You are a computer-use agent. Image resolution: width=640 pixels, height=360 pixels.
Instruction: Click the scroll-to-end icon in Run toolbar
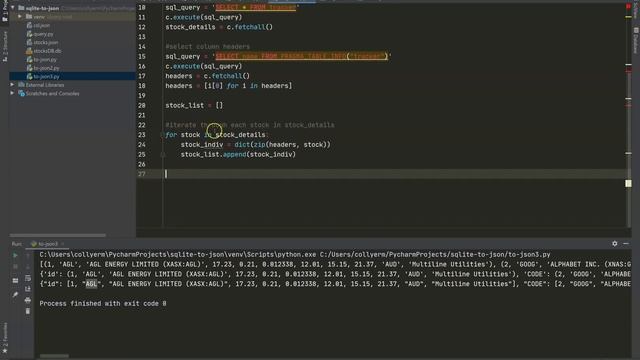click(28, 289)
